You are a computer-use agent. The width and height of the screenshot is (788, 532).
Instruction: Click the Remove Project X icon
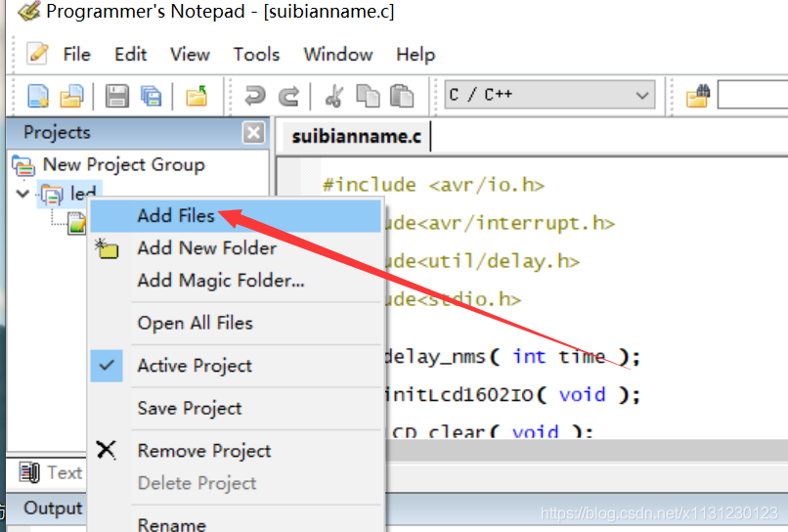(x=106, y=450)
